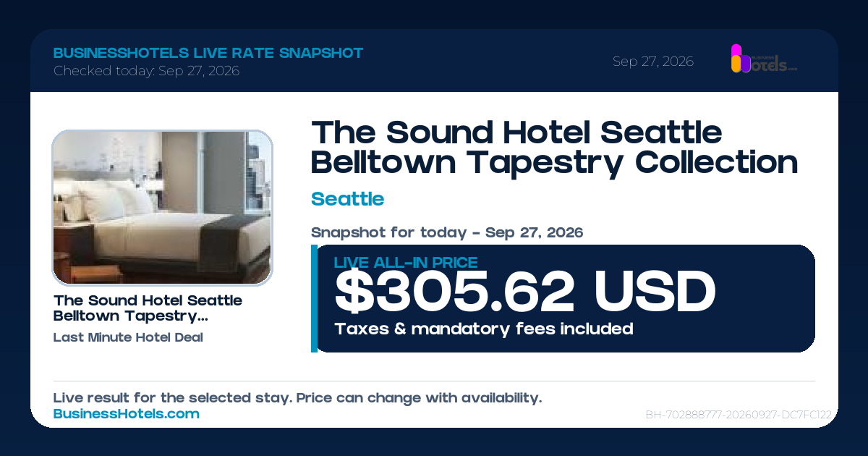Open the hotel room photo thumbnail
This screenshot has height=456, width=868.
coord(162,207)
